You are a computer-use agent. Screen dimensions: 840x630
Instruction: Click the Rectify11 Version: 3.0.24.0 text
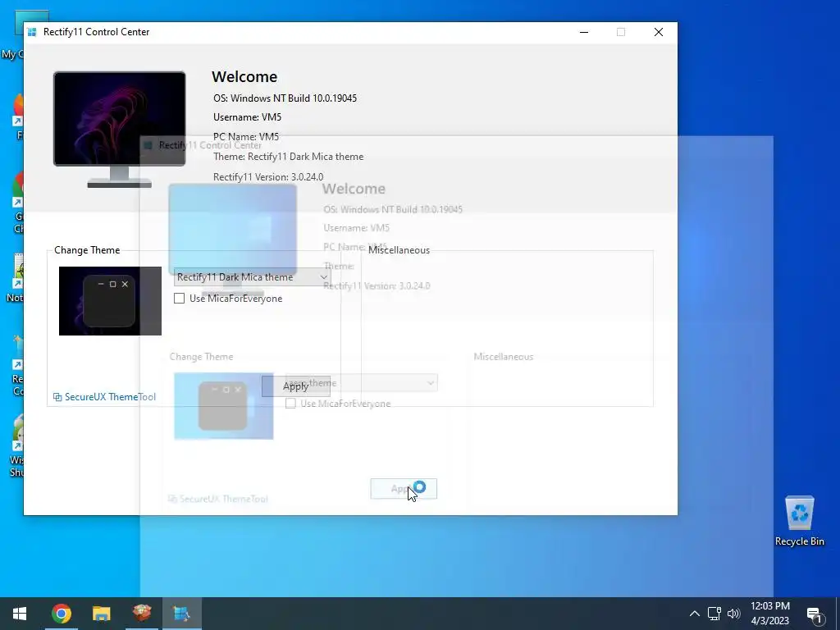coord(268,177)
